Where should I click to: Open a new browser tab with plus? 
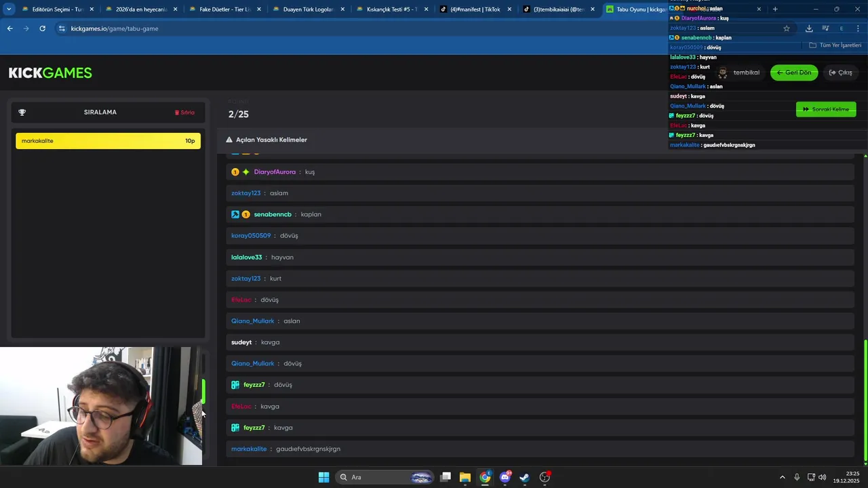click(x=775, y=9)
